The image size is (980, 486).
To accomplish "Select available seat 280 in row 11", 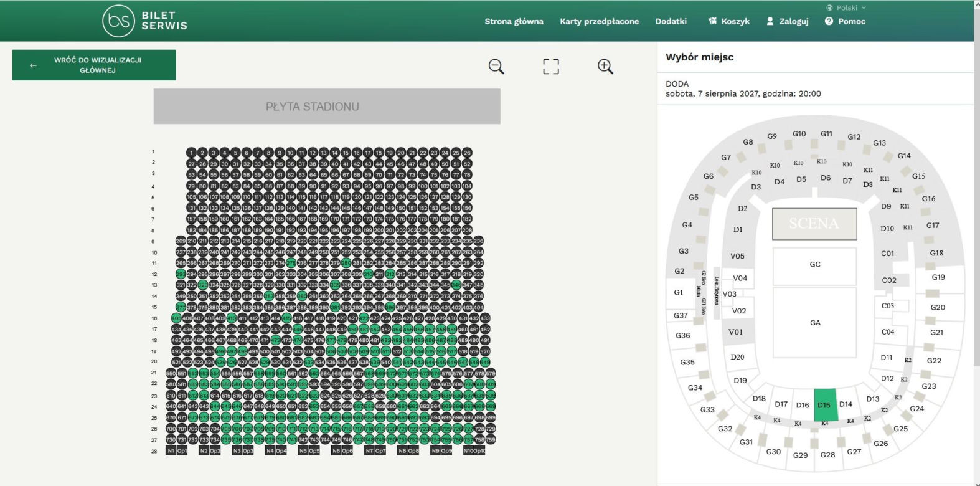I will pos(346,263).
